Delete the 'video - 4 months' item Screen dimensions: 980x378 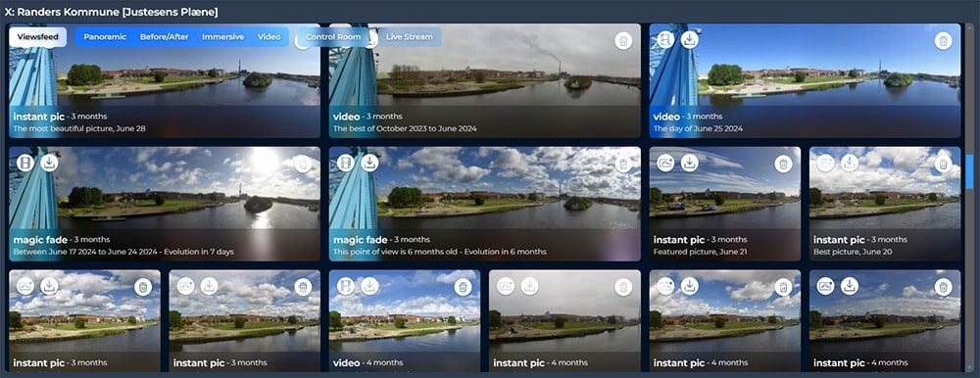464,287
